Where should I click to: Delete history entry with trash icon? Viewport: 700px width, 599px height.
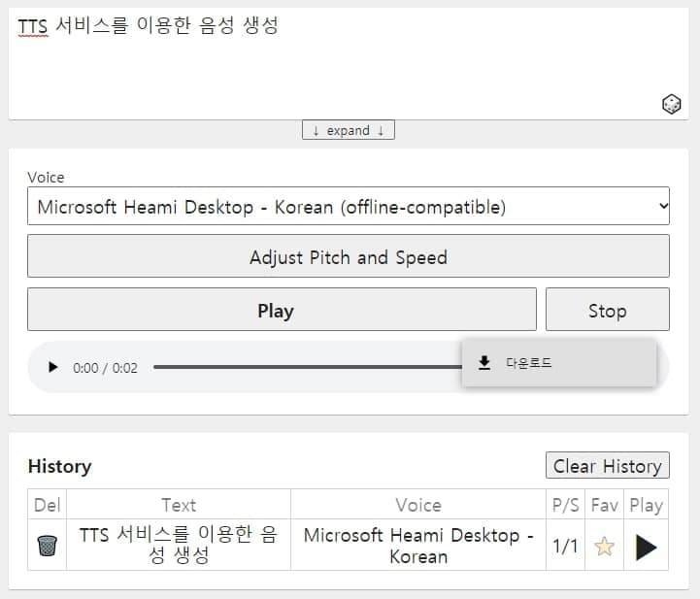[x=47, y=546]
